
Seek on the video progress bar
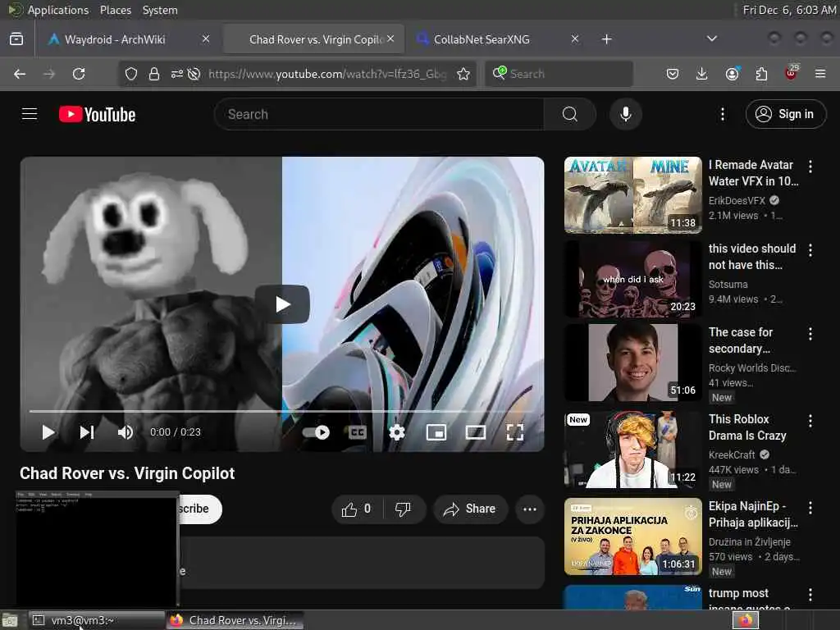click(282, 412)
